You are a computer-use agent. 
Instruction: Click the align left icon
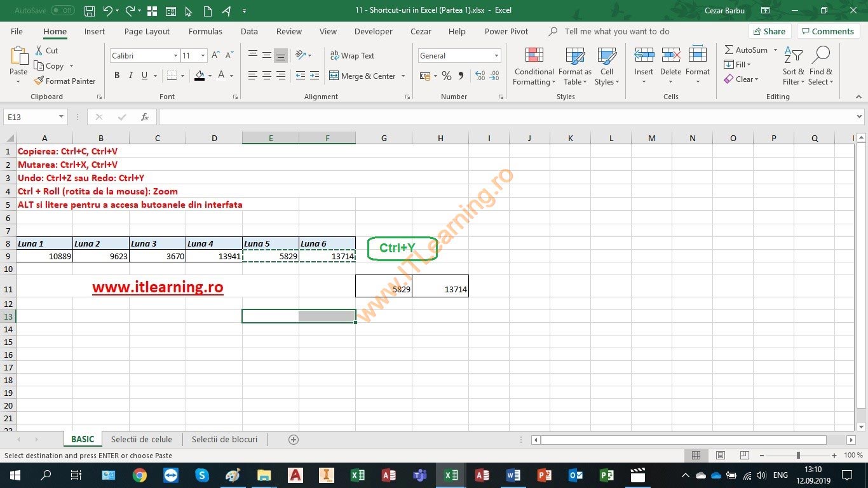pos(253,76)
